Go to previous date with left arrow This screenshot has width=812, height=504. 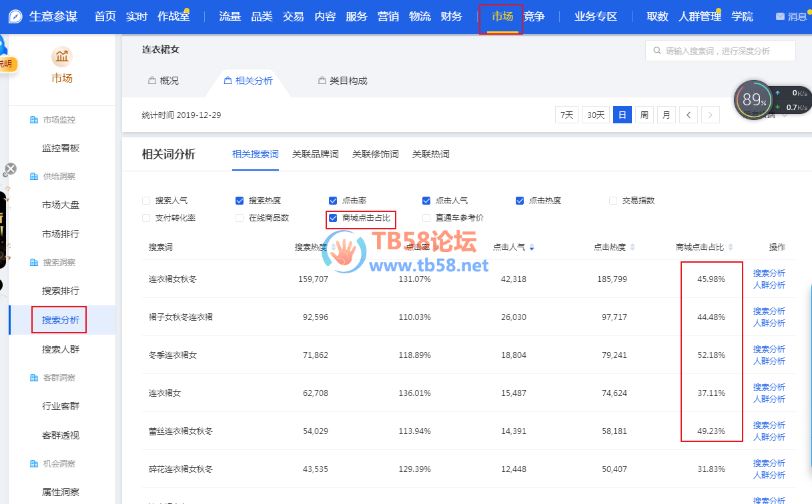(x=689, y=115)
